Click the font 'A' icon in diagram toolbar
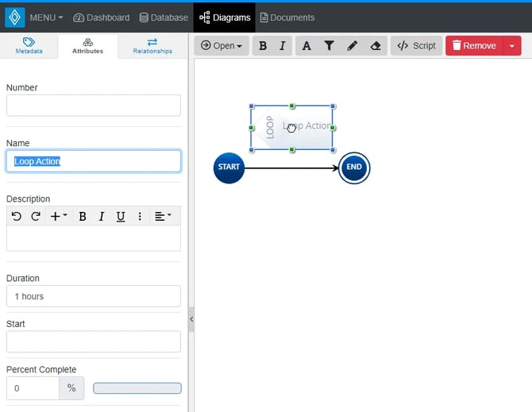Viewport: 532px width, 412px height. coord(306,46)
